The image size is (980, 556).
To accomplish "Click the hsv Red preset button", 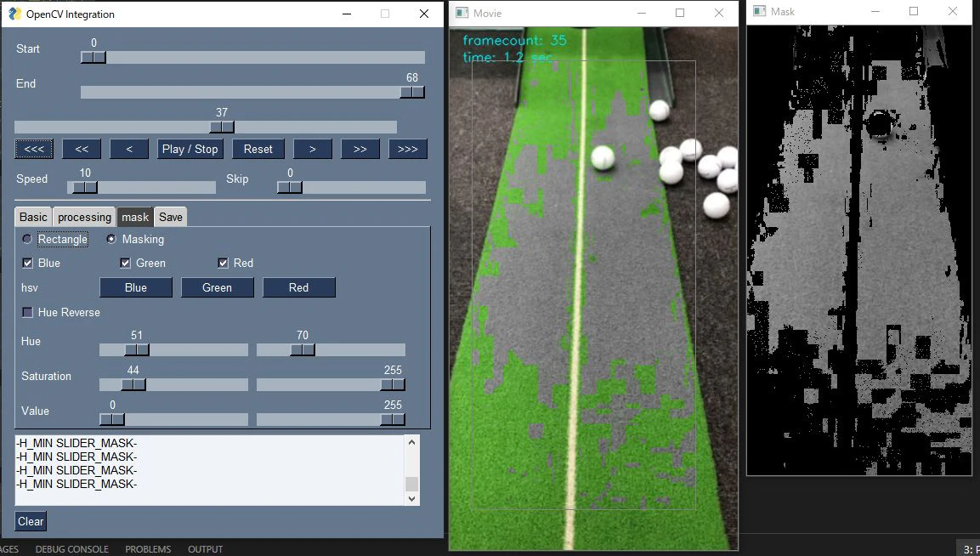I will click(298, 287).
